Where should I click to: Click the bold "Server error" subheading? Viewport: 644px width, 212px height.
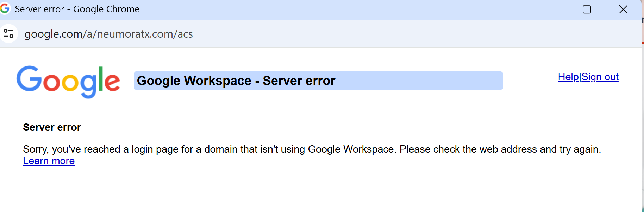(52, 127)
